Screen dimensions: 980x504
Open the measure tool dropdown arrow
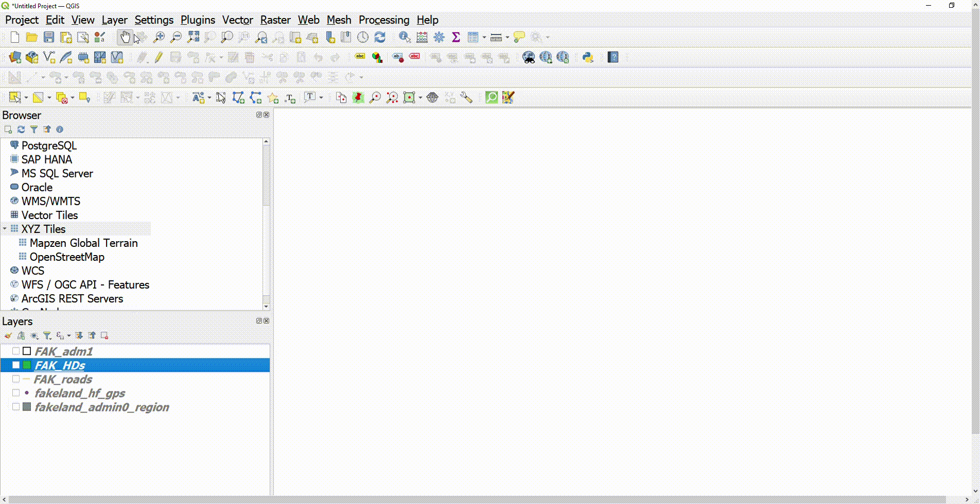507,37
